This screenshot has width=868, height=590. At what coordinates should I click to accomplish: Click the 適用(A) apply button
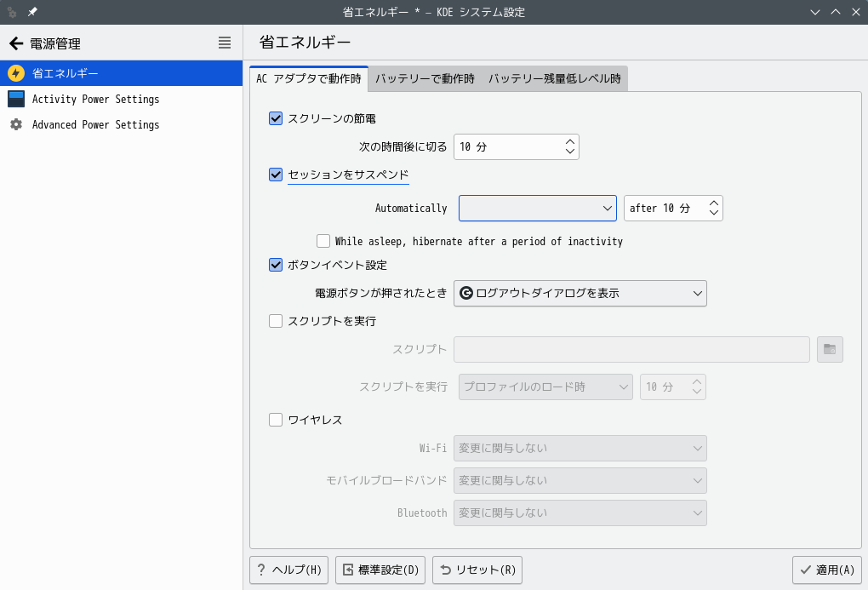(825, 570)
